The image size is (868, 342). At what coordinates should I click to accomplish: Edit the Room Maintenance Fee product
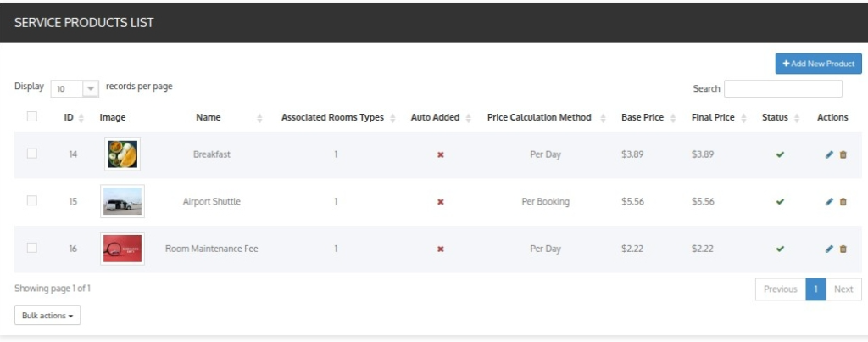pyautogui.click(x=829, y=249)
